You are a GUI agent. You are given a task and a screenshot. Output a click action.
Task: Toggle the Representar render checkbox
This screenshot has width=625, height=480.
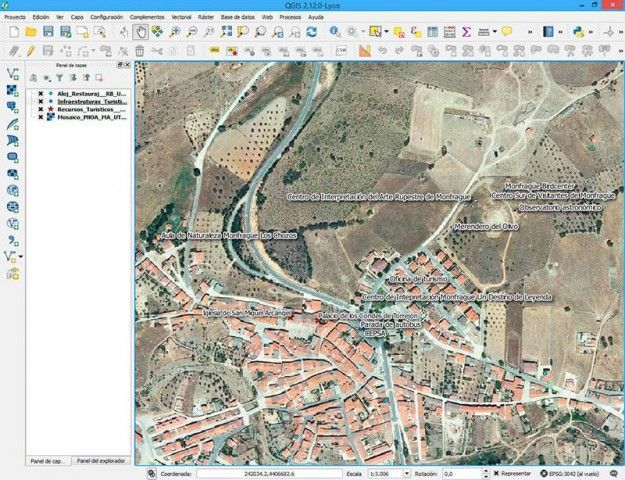[x=496, y=473]
